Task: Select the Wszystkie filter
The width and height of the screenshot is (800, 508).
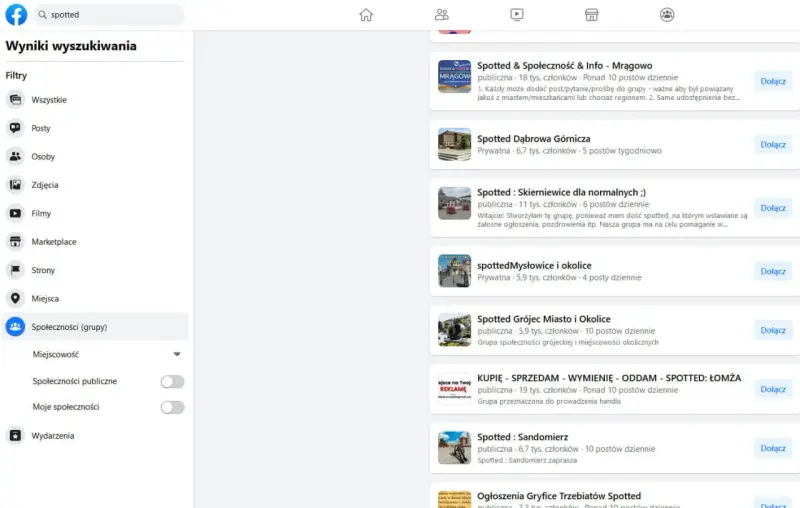Action: point(95,99)
